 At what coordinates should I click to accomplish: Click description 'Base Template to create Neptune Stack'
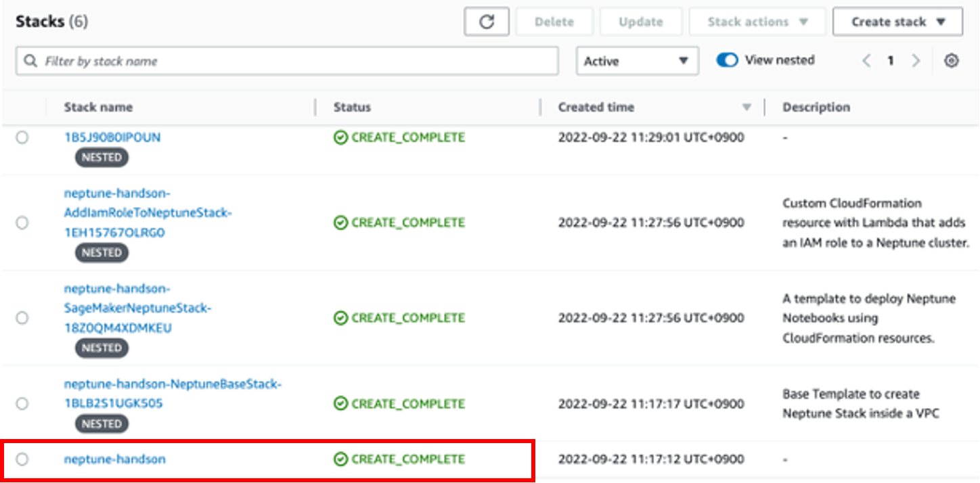[x=861, y=404]
